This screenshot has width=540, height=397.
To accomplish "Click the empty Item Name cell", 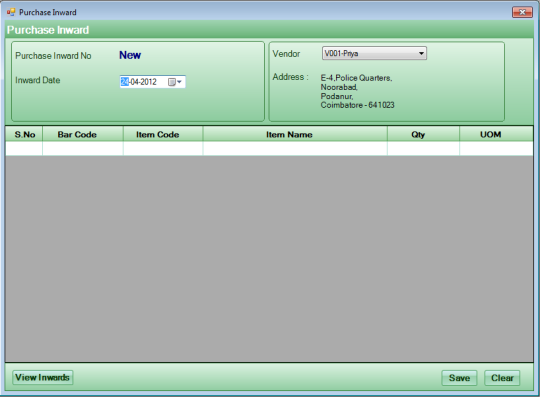I will coord(295,148).
